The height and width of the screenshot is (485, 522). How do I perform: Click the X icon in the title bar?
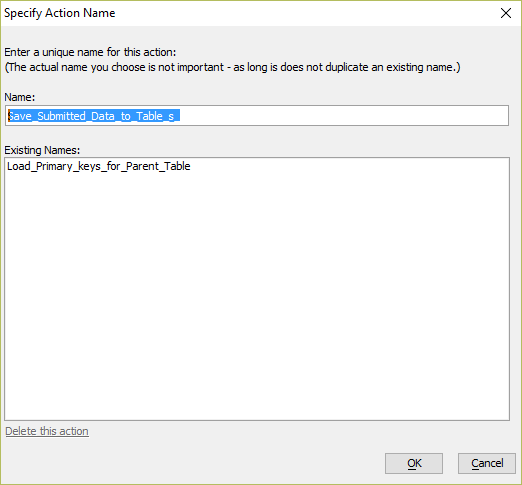pyautogui.click(x=506, y=13)
